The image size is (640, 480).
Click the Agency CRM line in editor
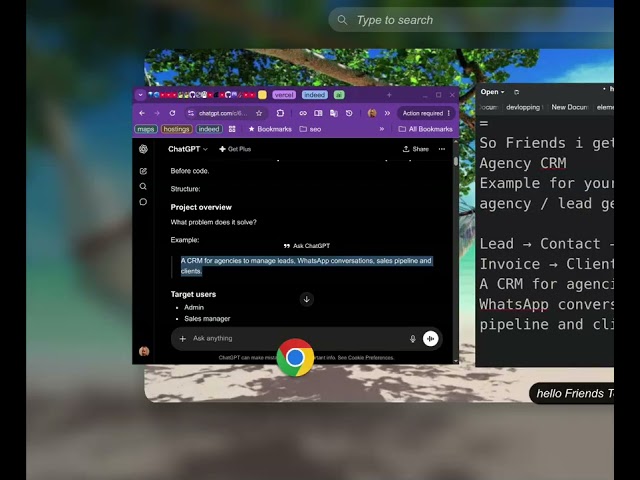coord(523,163)
